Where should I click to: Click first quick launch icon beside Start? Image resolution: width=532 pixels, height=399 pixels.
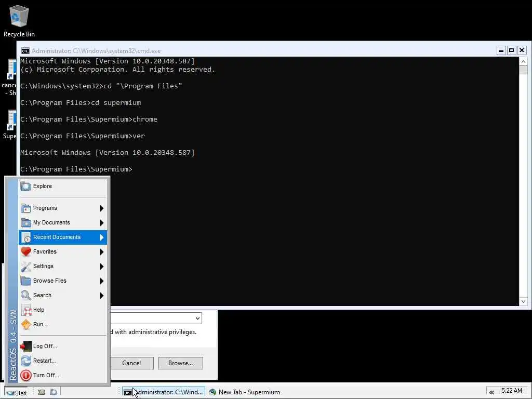pos(42,392)
